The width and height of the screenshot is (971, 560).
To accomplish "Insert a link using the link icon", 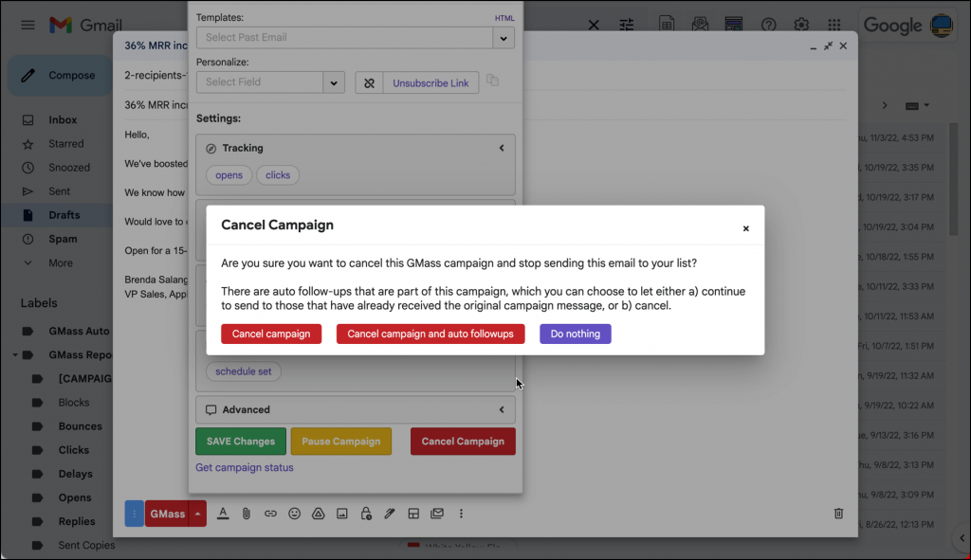I will (x=270, y=513).
